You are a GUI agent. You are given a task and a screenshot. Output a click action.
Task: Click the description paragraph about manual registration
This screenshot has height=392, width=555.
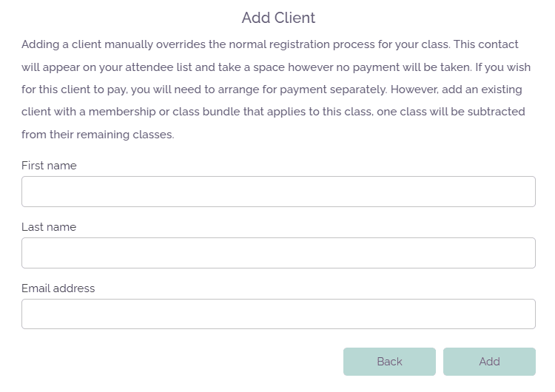(x=274, y=89)
